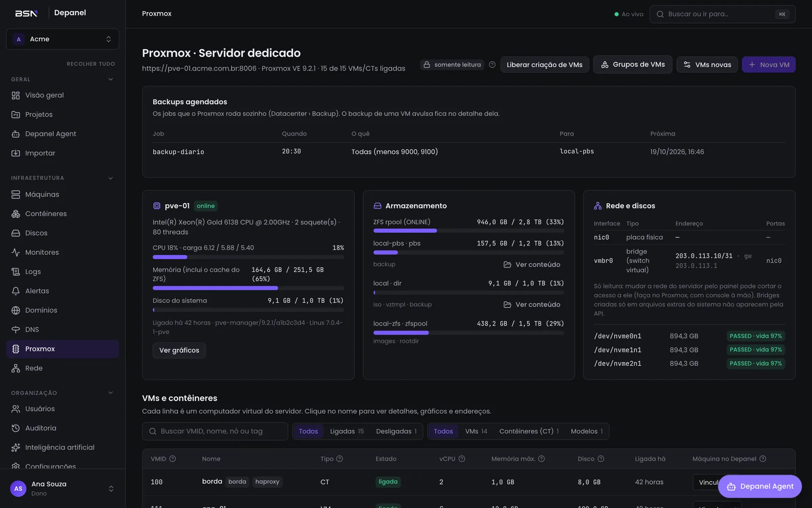This screenshot has height=508, width=812.
Task: Open Ana Souza account menu
Action: [62, 488]
